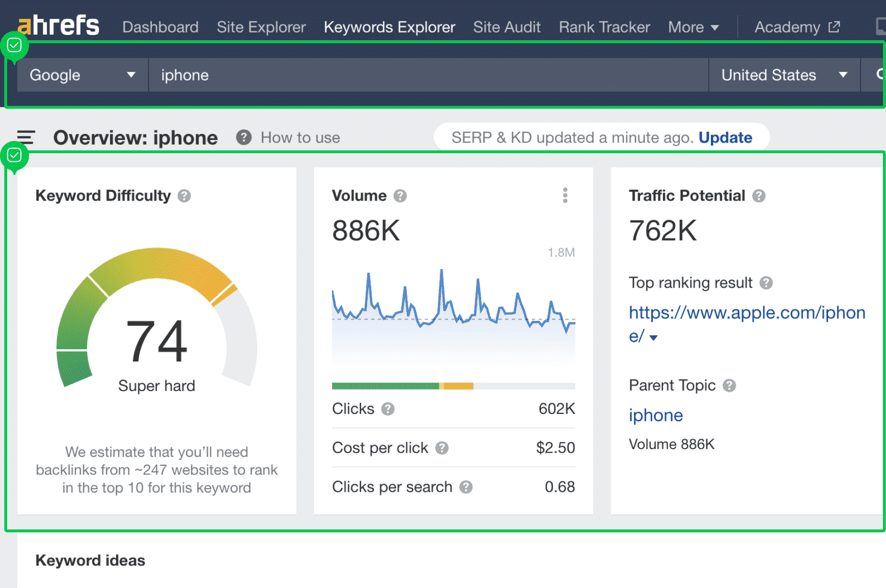Click the Update link for SERP data
The width and height of the screenshot is (886, 588).
(725, 137)
